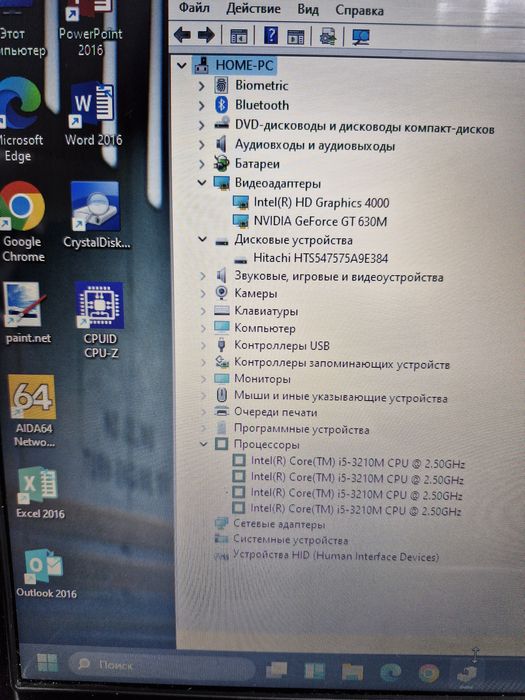Collapse the Процессоры category
Viewport: 525px width, 700px height.
[x=204, y=444]
